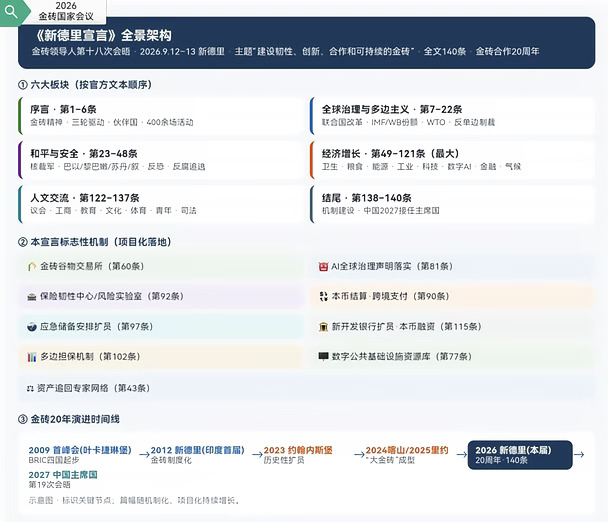
Task: Click 金砖谷物交易所 (第60条) row text
Action: pyautogui.click(x=92, y=266)
